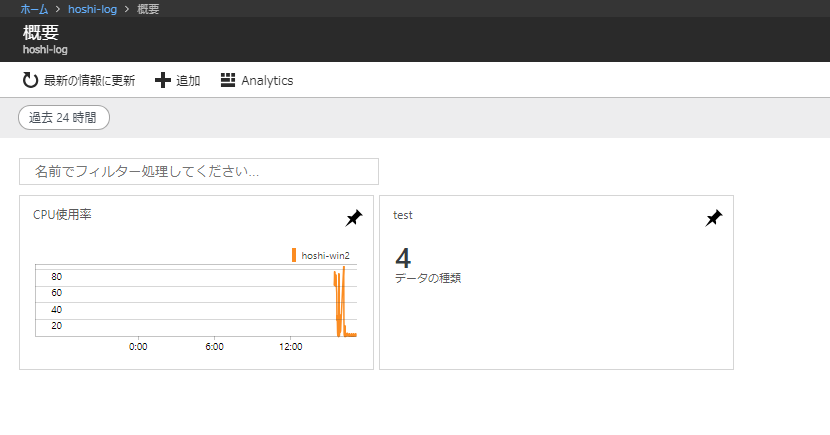Pin the CPU使用率 tile
This screenshot has width=830, height=435.
pos(354,218)
